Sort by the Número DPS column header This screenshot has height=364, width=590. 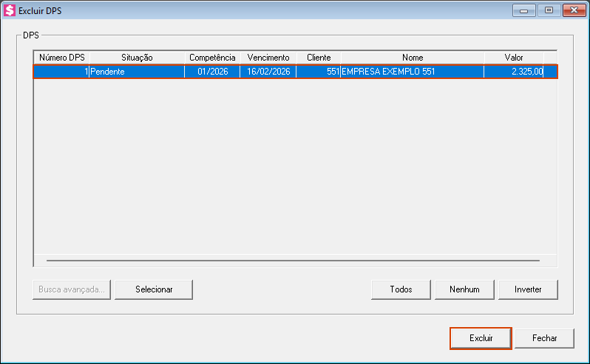click(61, 58)
